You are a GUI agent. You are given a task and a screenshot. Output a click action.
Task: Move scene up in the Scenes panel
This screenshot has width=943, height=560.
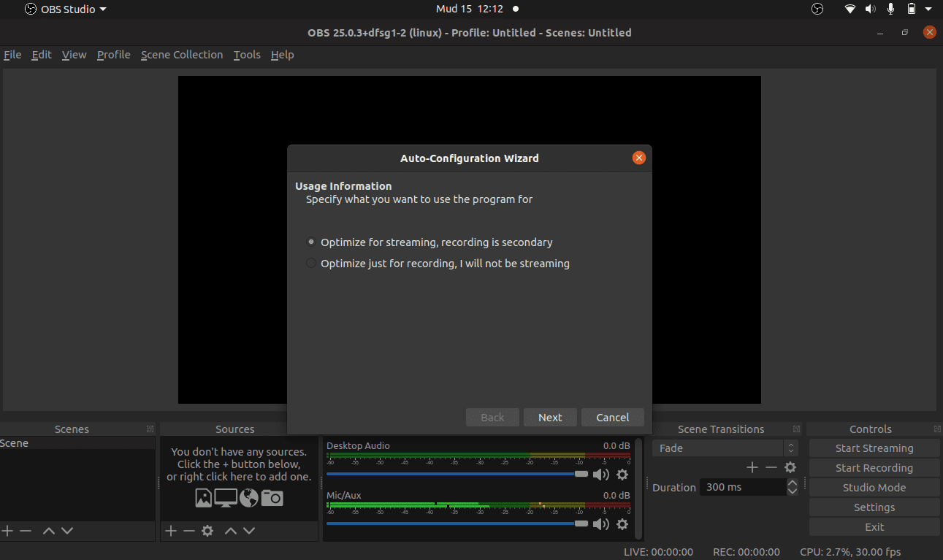(49, 531)
